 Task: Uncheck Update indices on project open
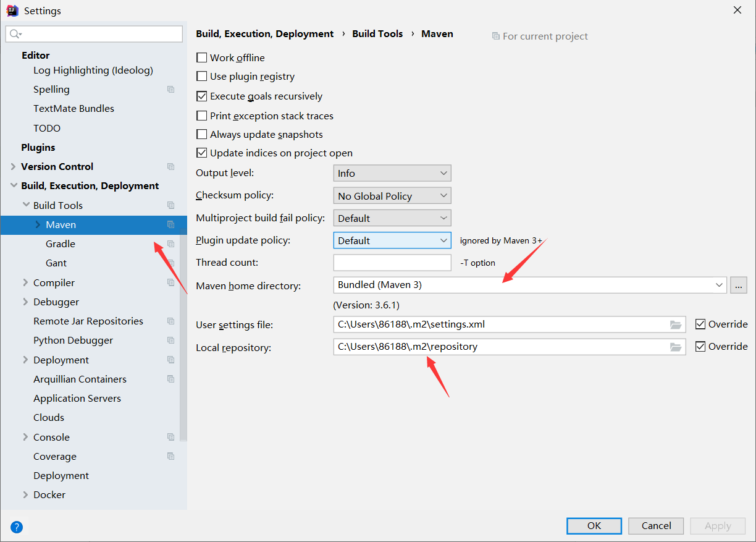[201, 153]
